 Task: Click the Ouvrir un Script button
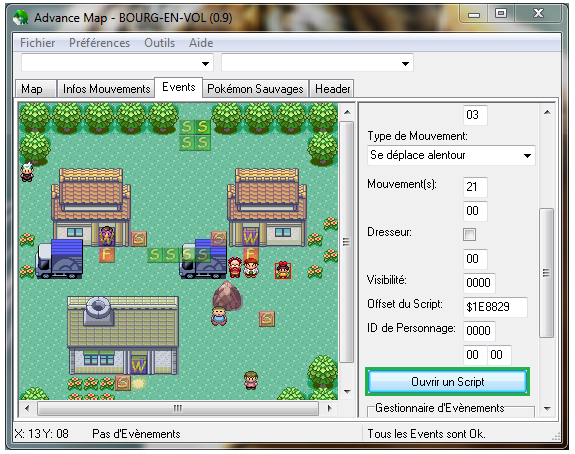(447, 382)
